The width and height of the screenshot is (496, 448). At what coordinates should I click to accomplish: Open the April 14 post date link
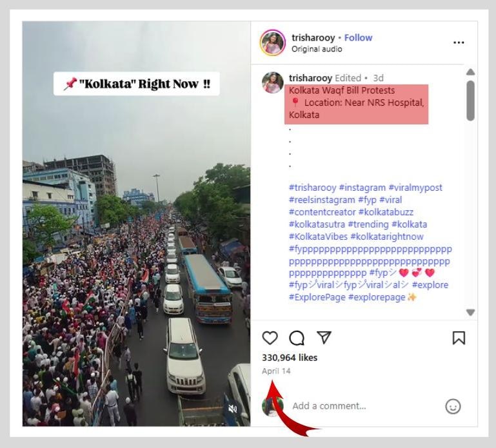click(276, 371)
